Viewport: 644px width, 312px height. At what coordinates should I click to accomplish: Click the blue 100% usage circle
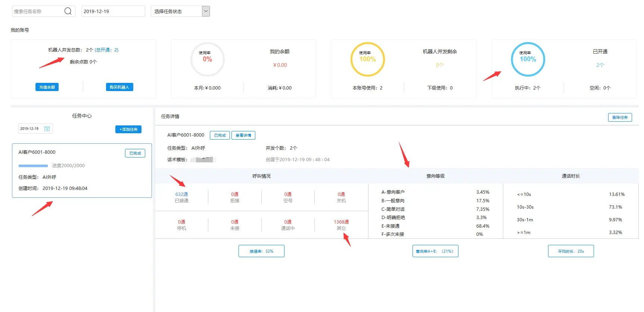click(528, 59)
